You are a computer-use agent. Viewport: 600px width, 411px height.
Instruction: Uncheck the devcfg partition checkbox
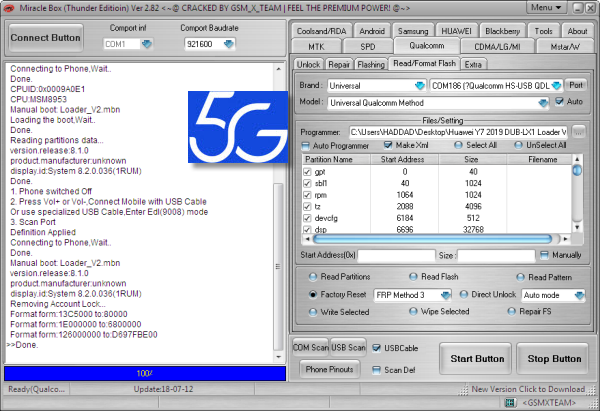tap(307, 218)
